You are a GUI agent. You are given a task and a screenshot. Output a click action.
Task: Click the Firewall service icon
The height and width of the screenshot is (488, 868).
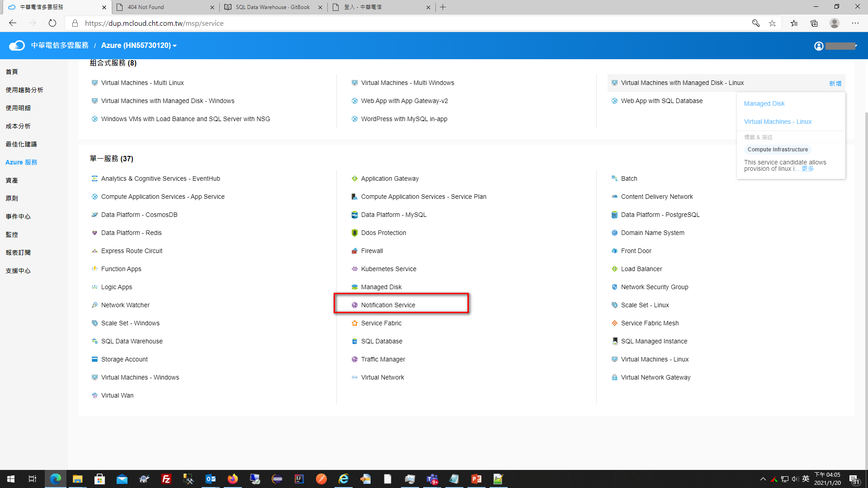[354, 251]
